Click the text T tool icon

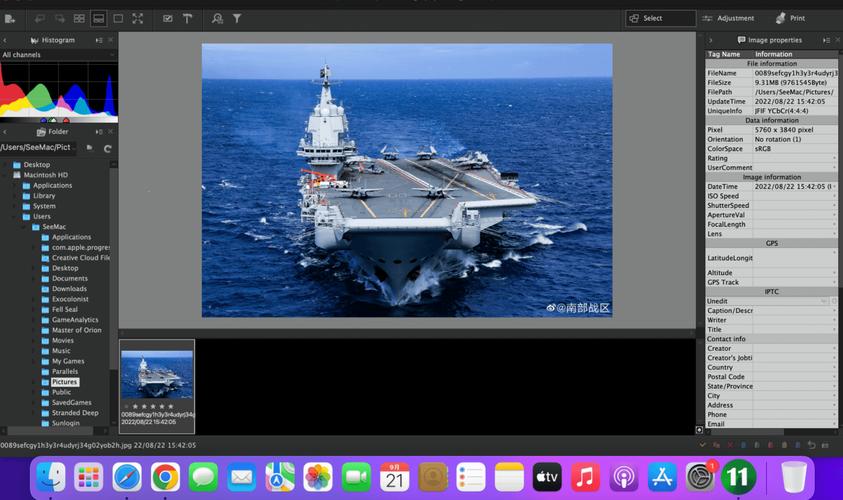[x=187, y=18]
